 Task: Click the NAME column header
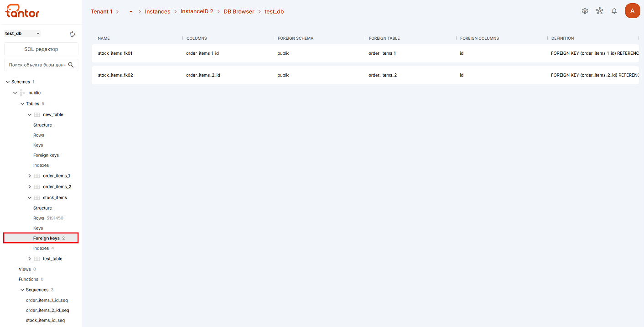(x=104, y=38)
